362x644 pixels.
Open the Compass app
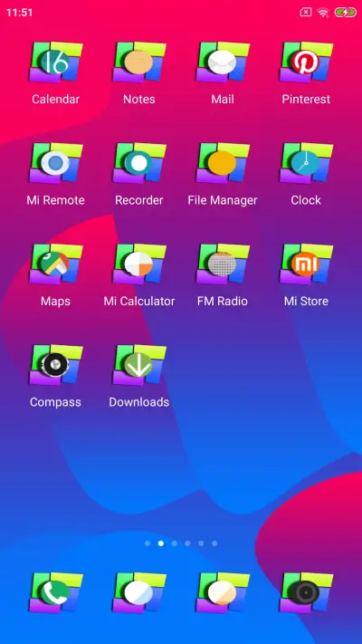coord(56,365)
